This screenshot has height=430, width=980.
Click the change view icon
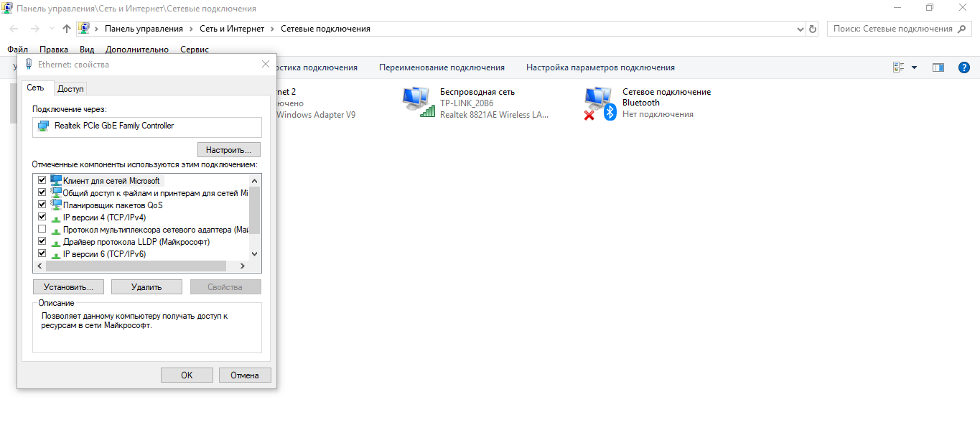898,67
